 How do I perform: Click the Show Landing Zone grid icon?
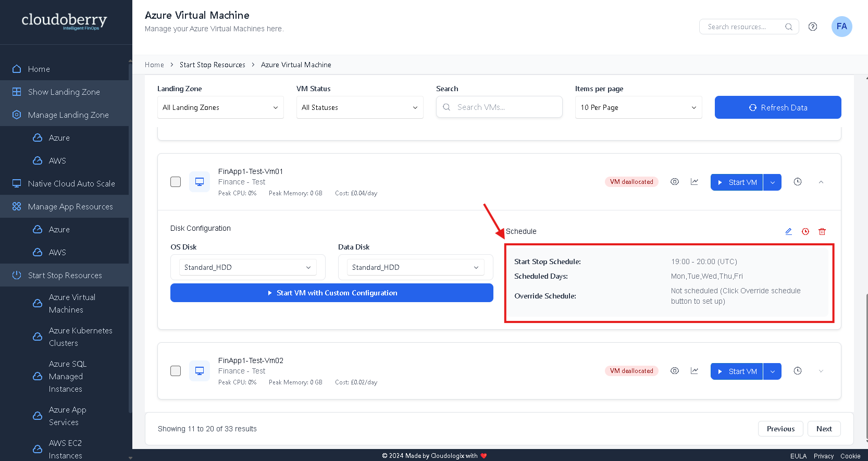(x=17, y=92)
